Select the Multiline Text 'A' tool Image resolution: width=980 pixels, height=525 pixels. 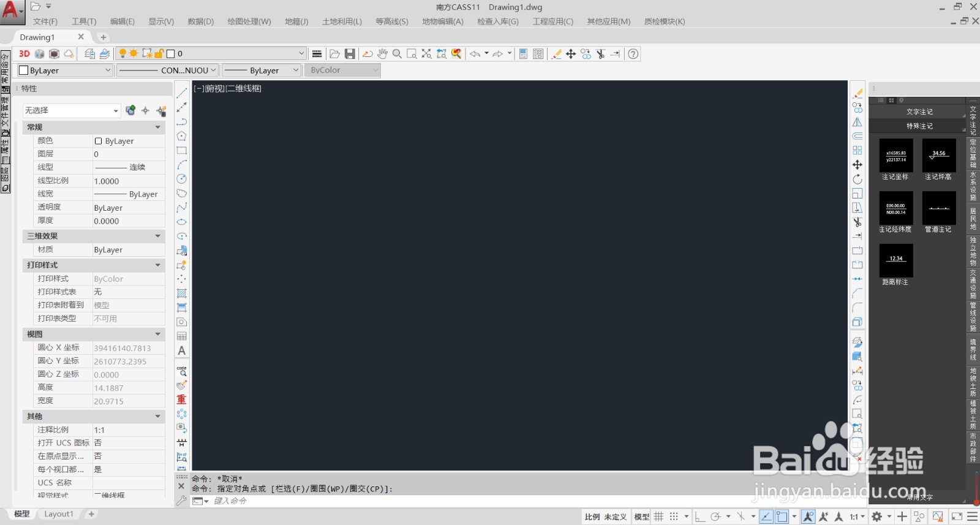pyautogui.click(x=182, y=350)
